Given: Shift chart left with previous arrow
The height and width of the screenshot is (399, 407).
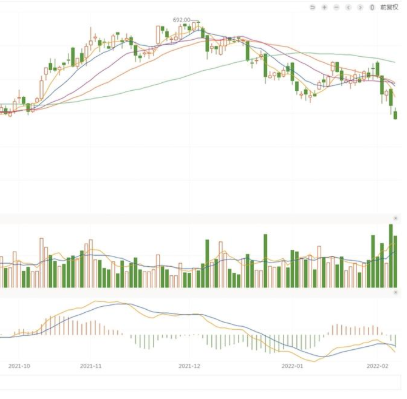Looking at the screenshot, I should pos(348,7).
